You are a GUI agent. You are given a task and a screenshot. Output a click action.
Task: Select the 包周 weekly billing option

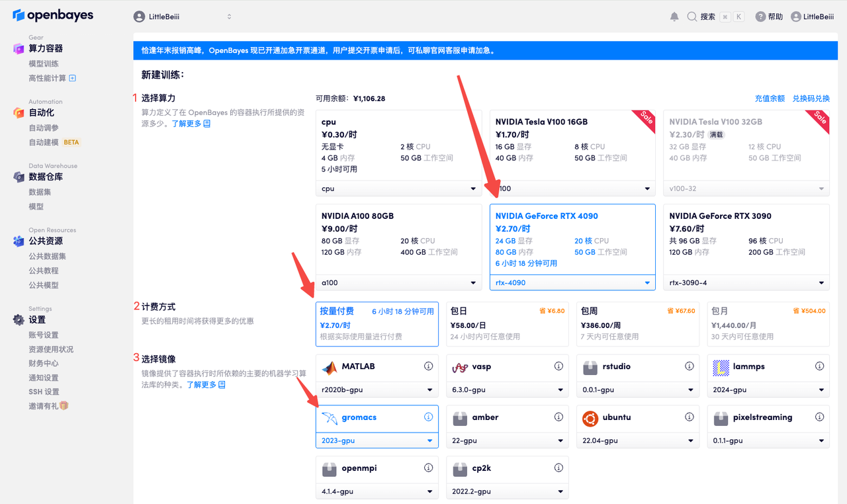(638, 323)
